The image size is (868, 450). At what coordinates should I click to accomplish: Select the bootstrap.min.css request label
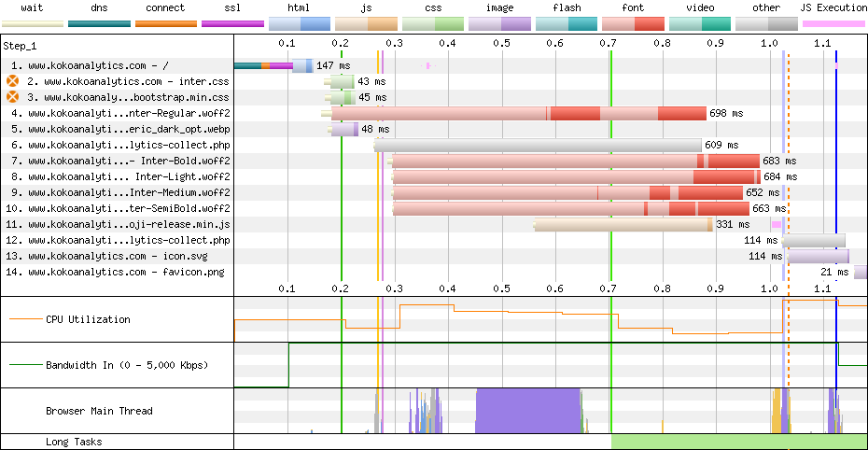[x=128, y=97]
